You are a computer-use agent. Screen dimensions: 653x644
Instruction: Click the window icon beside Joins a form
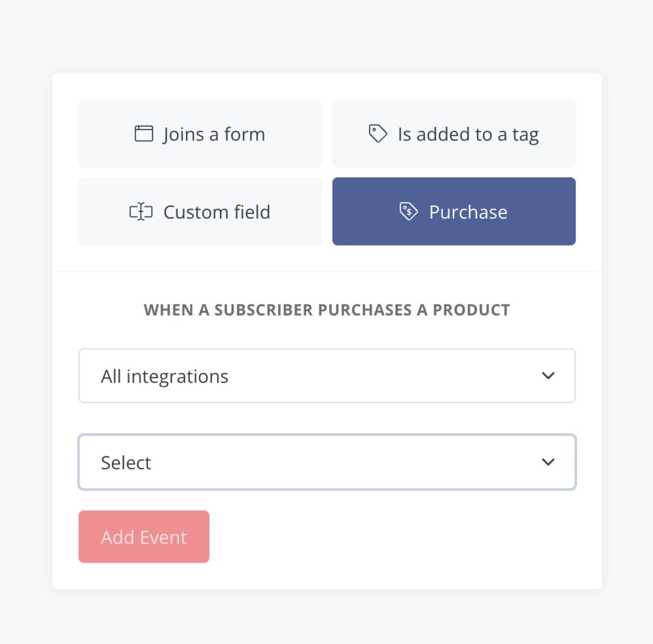click(x=144, y=134)
